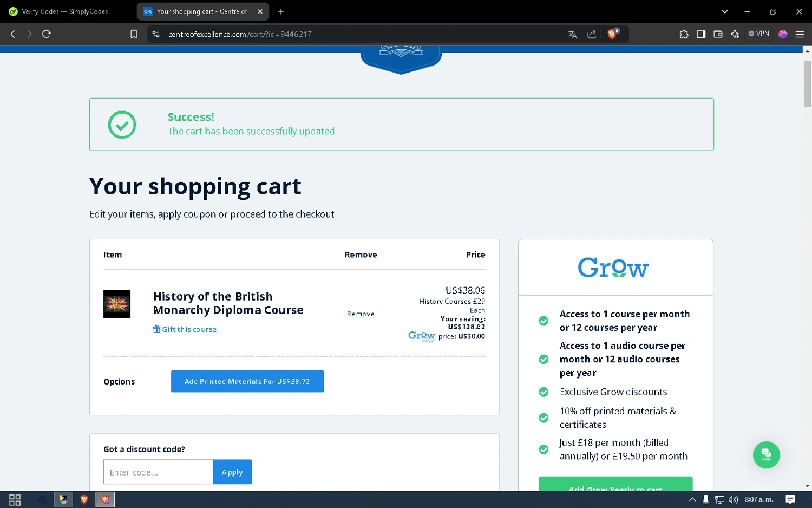The image size is (812, 508).
Task: Open Windows Task View icon
Action: point(15,499)
